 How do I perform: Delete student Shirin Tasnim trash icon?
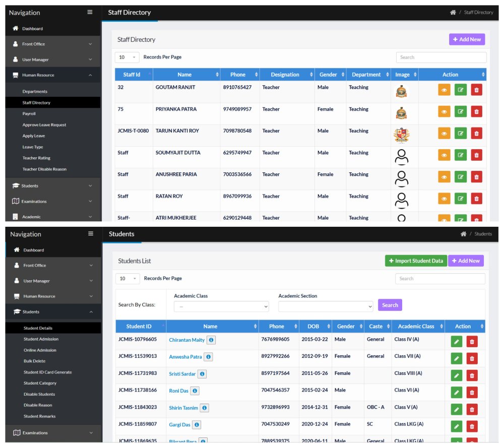pyautogui.click(x=472, y=409)
